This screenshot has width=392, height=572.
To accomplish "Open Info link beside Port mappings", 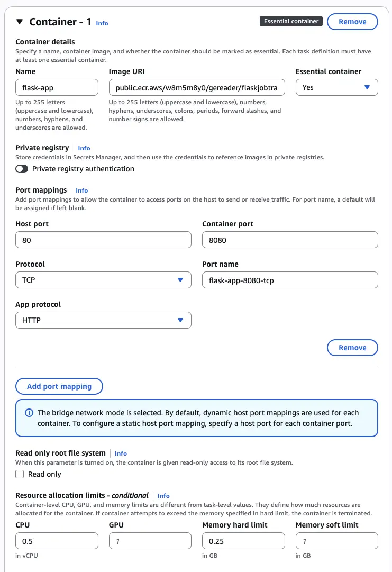I will coord(82,190).
